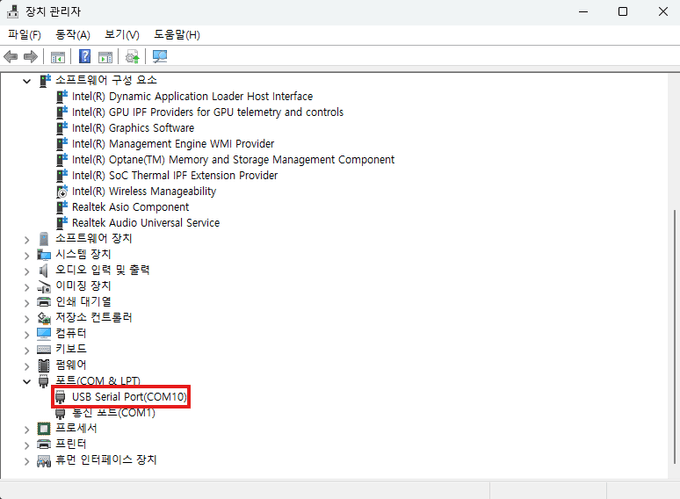Select Intel(R) Management Engine WMI Provider
The image size is (680, 499).
pos(173,144)
